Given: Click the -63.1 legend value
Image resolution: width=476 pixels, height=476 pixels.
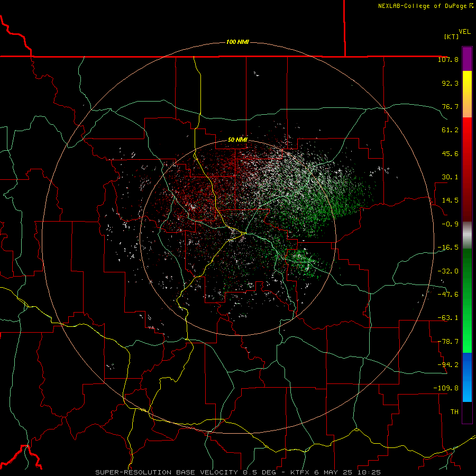Looking at the screenshot, I should point(448,318).
